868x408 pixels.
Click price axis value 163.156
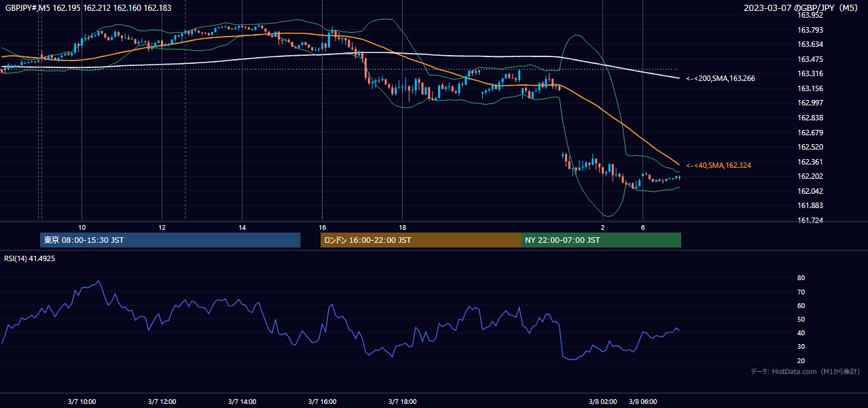810,88
